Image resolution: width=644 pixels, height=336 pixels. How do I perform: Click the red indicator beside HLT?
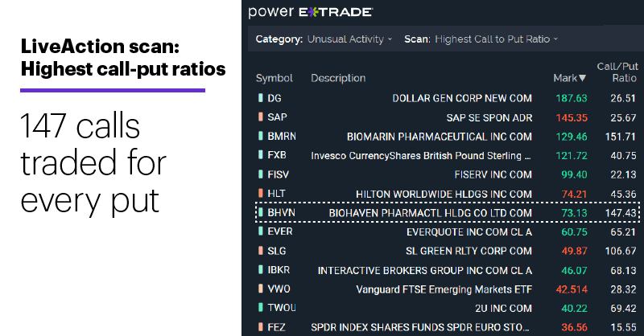[x=260, y=193]
